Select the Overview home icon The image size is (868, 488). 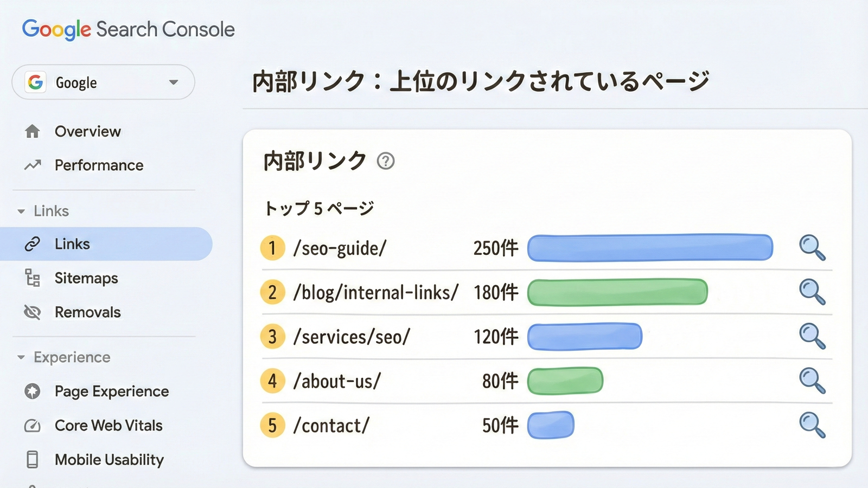(x=33, y=131)
